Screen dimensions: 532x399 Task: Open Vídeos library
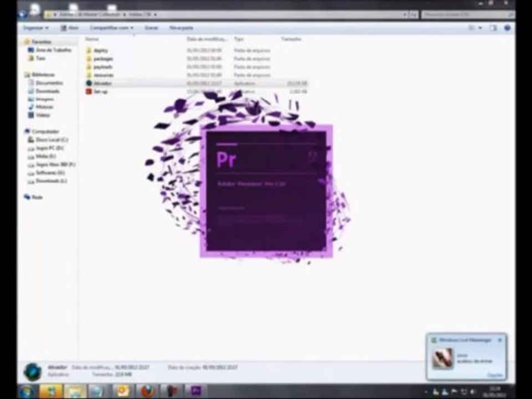tap(39, 115)
